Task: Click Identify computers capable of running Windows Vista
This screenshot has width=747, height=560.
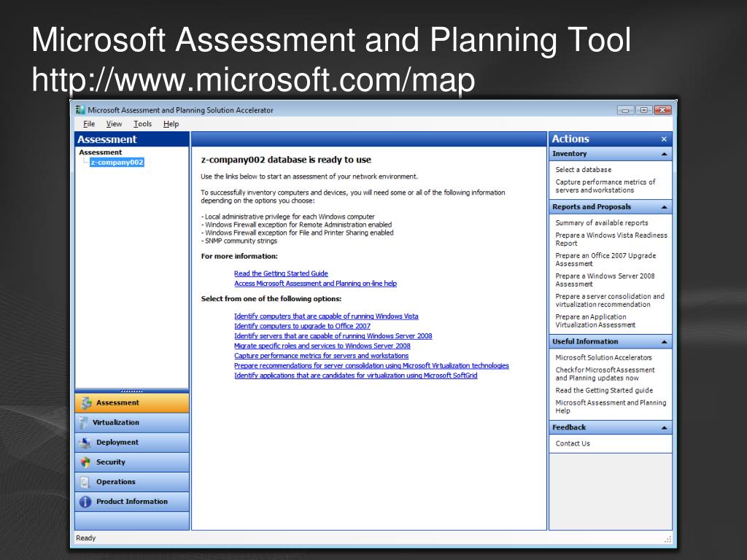Action: (326, 316)
